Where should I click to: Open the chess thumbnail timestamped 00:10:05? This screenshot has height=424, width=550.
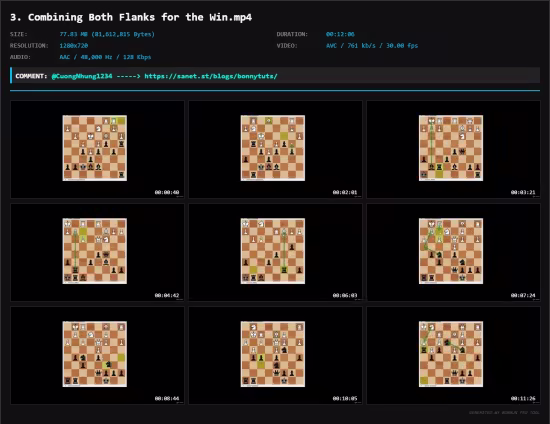[275, 356]
